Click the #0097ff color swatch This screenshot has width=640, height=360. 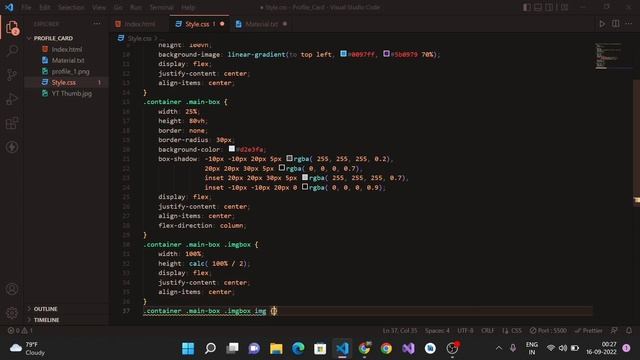343,53
